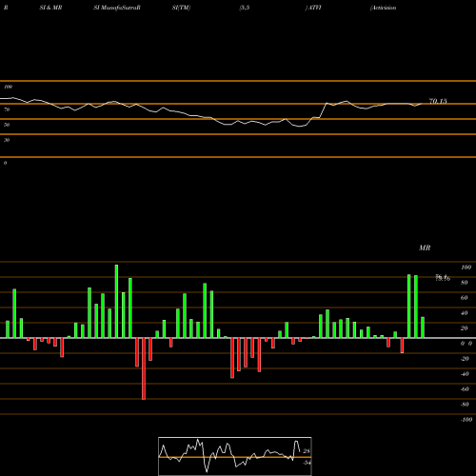476x476 pixels.
Task: Click the '40' label on the MR axis
Action: [465, 313]
